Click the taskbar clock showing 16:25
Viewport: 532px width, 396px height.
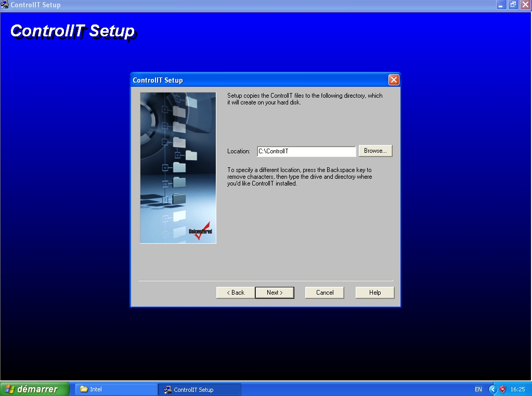tap(517, 389)
